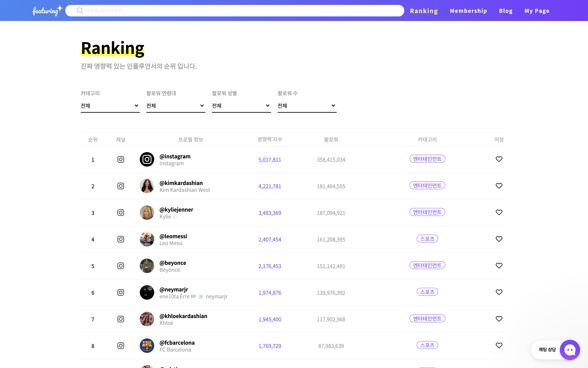Image resolution: width=588 pixels, height=368 pixels.
Task: Save @khloekardashian with the heart icon
Action: [499, 319]
